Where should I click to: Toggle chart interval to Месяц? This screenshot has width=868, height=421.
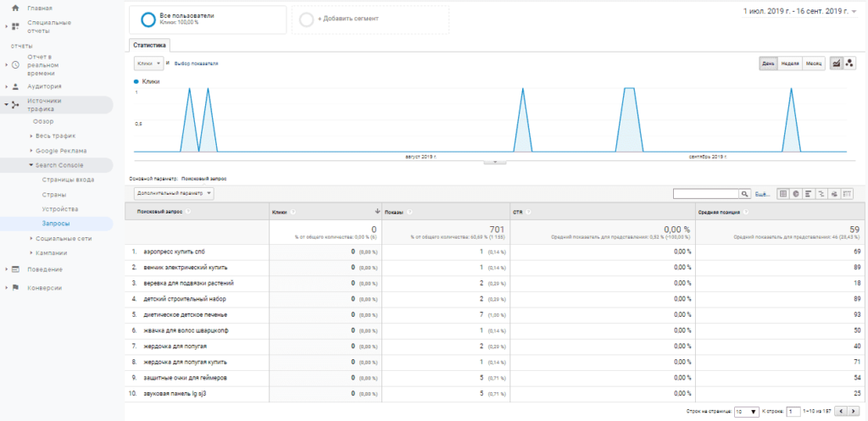[813, 64]
